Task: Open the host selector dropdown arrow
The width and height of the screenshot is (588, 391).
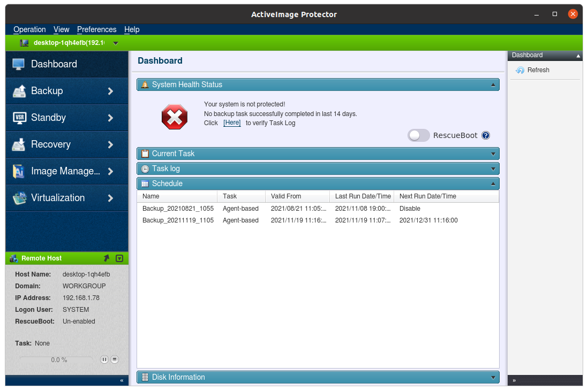Action: (x=116, y=43)
